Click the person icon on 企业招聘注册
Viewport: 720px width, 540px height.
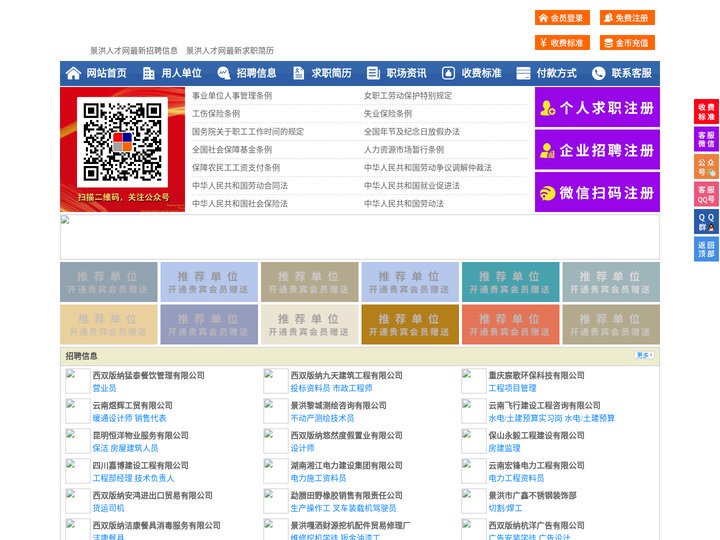547,150
